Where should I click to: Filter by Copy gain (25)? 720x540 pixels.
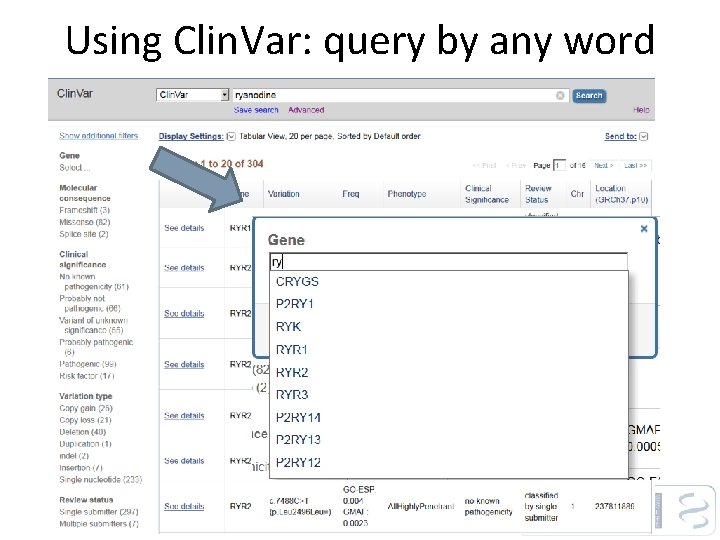tap(86, 408)
